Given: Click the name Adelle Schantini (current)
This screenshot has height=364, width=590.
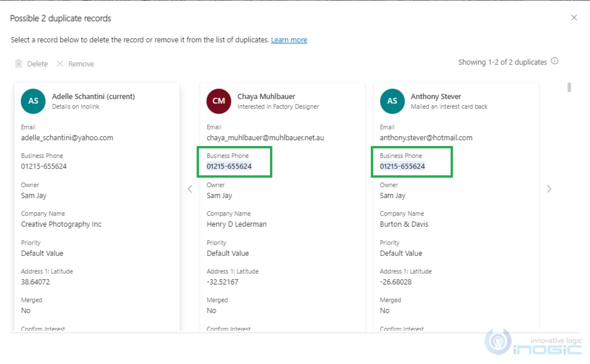Looking at the screenshot, I should tap(94, 97).
